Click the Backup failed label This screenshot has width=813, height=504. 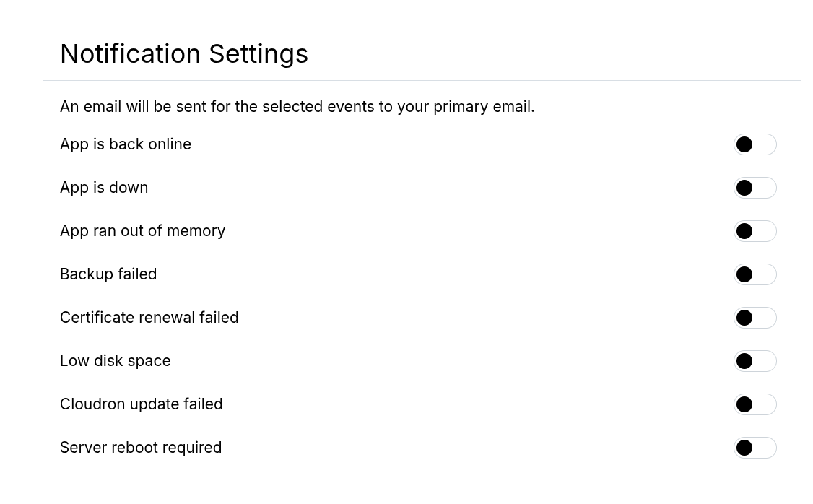[108, 274]
